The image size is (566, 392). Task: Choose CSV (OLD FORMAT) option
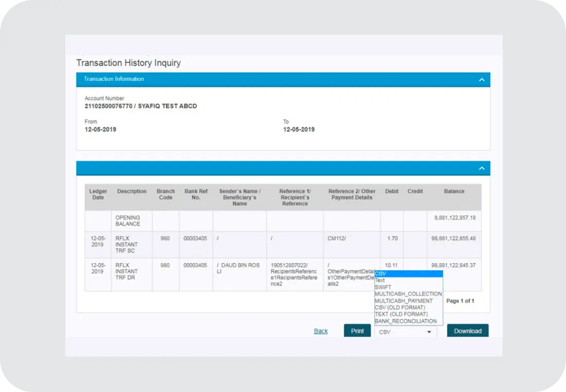pos(408,307)
